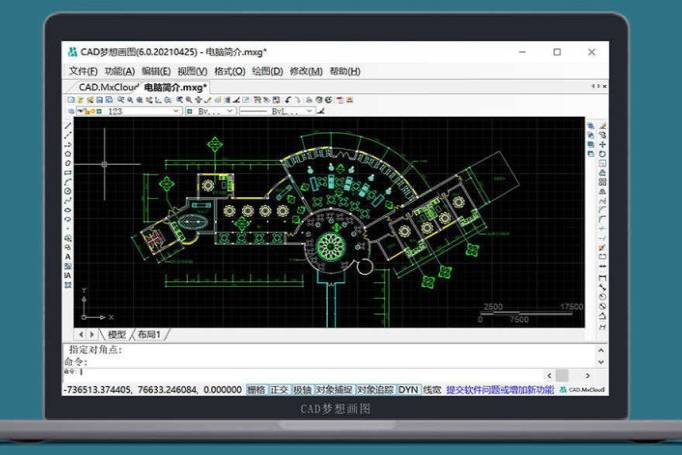Toggle DYN dynamic input in status bar

408,389
